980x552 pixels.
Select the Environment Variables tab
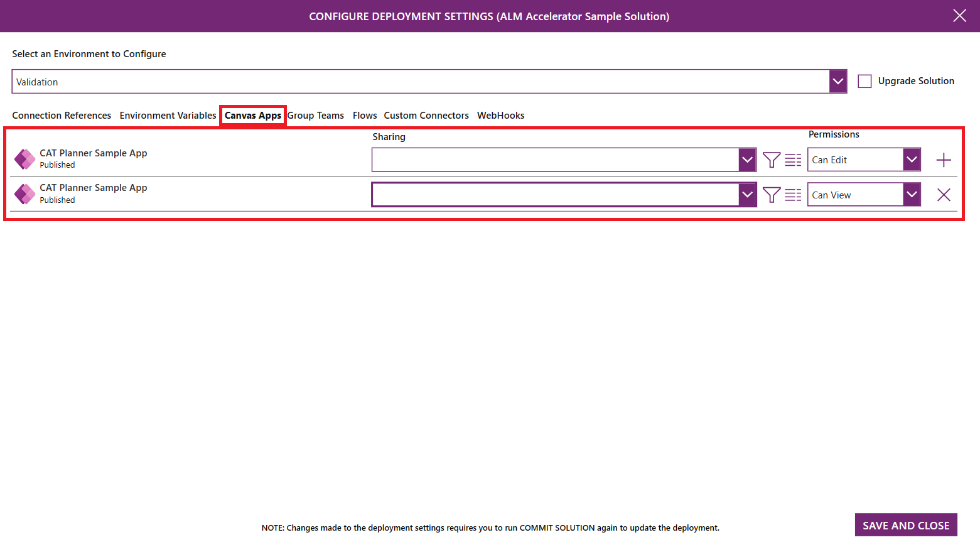point(168,115)
